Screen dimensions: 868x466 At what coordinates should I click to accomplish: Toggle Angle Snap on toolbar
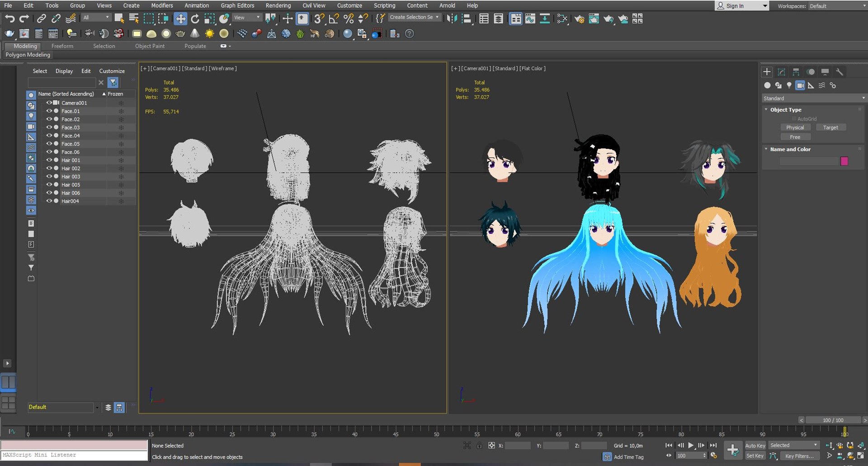(334, 19)
